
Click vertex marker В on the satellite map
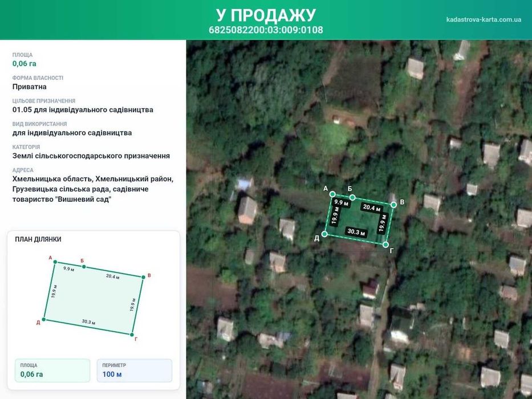coord(393,205)
